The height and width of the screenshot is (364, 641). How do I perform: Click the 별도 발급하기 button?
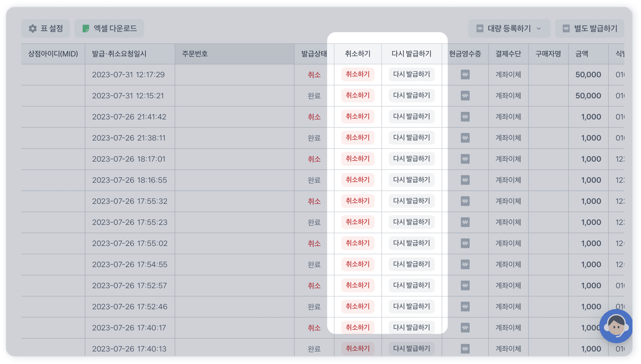(x=590, y=29)
